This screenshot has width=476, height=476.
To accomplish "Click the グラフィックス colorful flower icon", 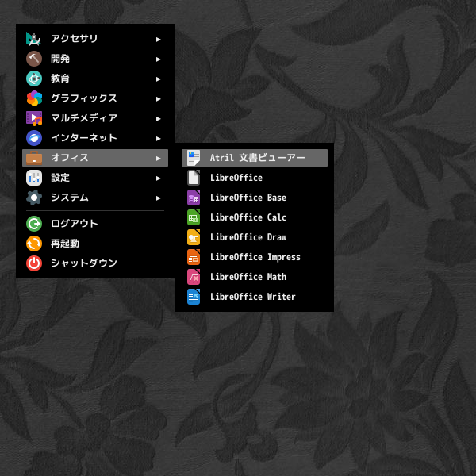I will pyautogui.click(x=34, y=98).
